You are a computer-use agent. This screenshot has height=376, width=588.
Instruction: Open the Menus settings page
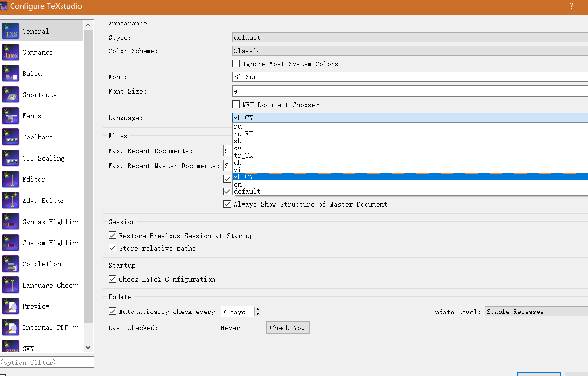[x=42, y=116]
